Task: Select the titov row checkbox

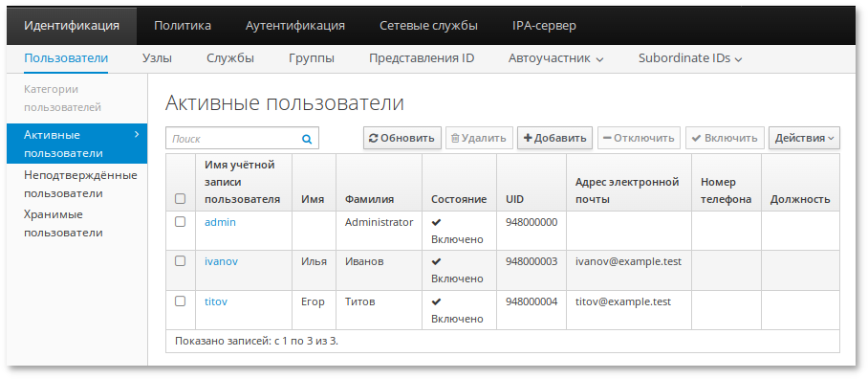Action: (x=180, y=301)
